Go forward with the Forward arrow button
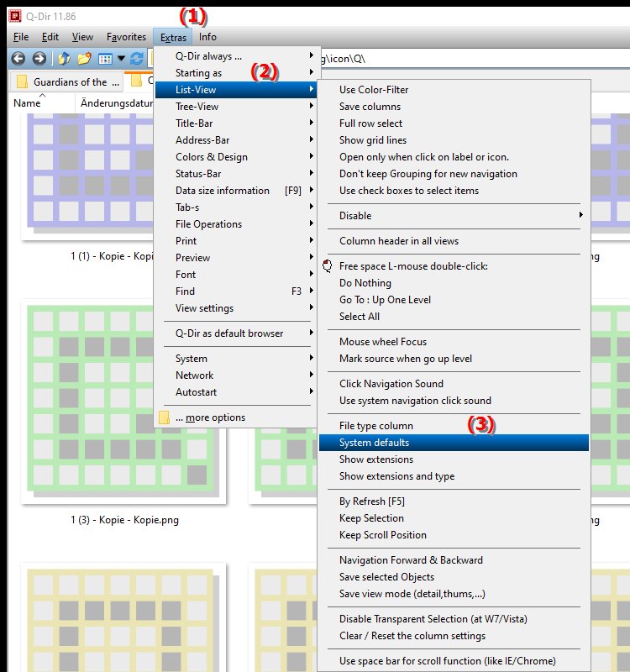This screenshot has width=630, height=672. point(39,58)
